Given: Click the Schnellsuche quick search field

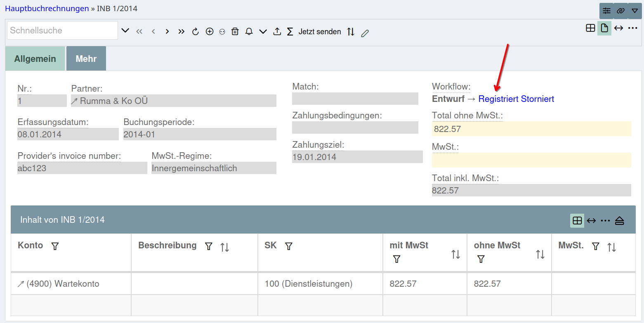Looking at the screenshot, I should (63, 31).
